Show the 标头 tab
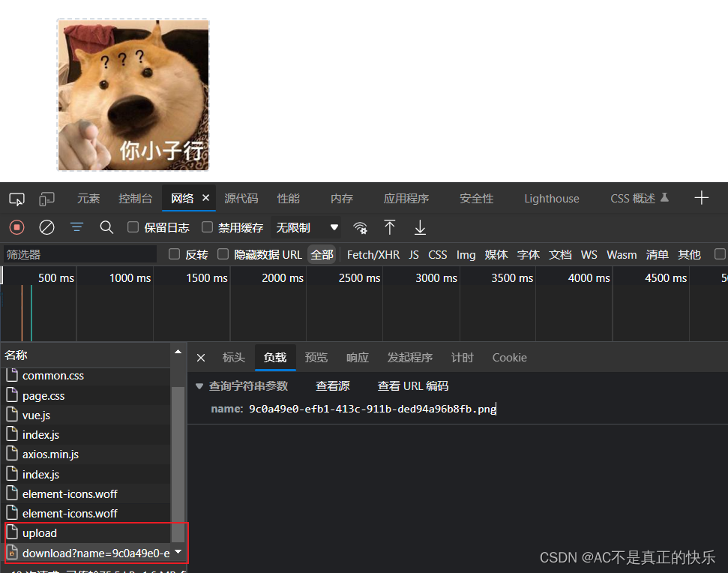The width and height of the screenshot is (728, 573). pyautogui.click(x=233, y=358)
